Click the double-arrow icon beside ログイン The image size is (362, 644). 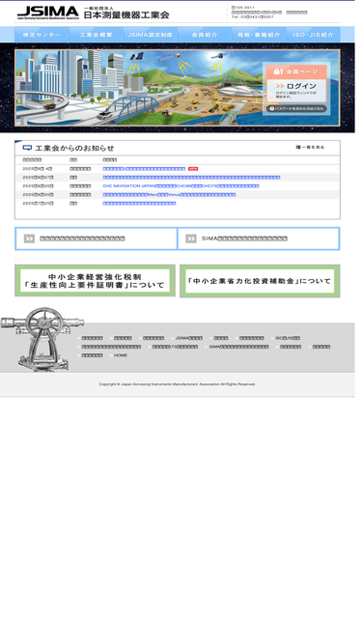click(x=280, y=86)
